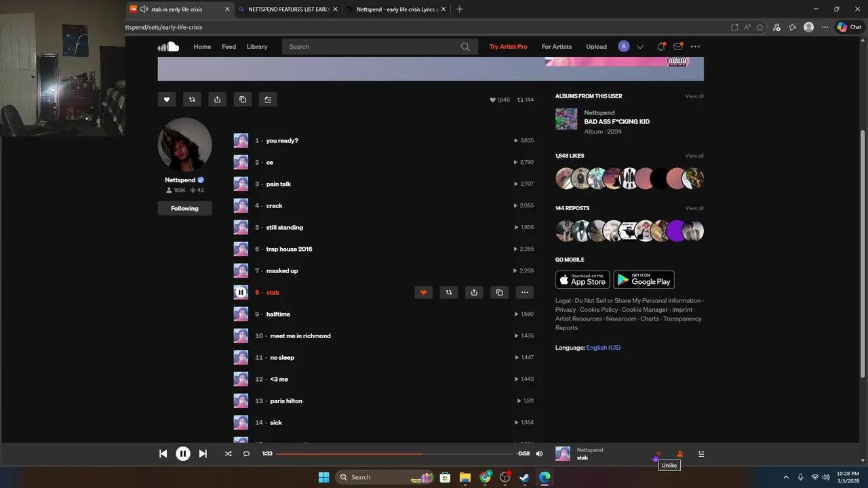Click Try Artist Pro
The image size is (868, 488).
508,47
